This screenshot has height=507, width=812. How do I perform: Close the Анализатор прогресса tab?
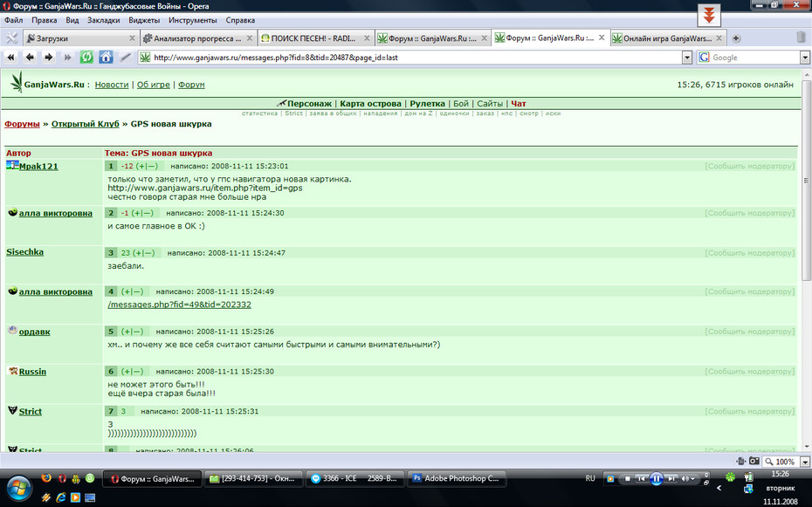point(249,38)
